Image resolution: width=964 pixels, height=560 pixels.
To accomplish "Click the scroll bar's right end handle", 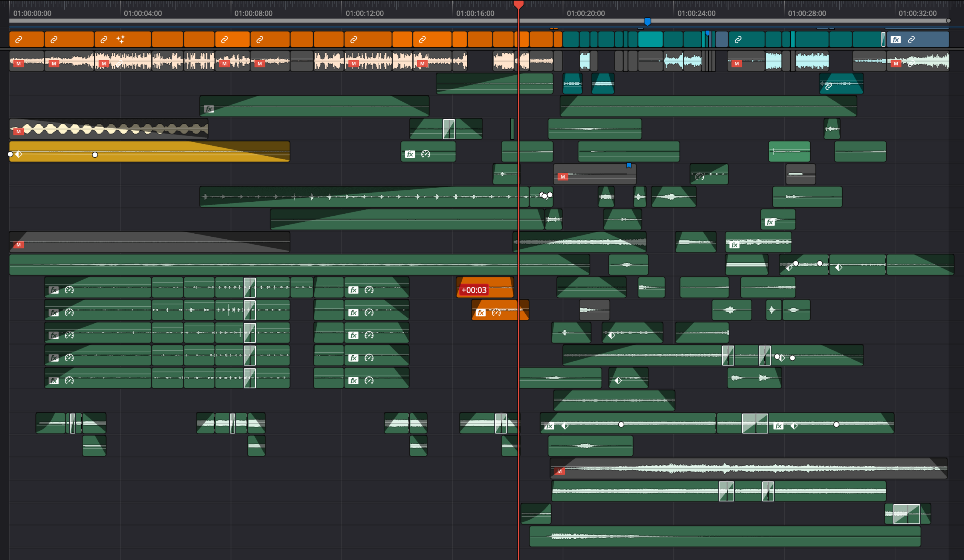I will [x=948, y=21].
